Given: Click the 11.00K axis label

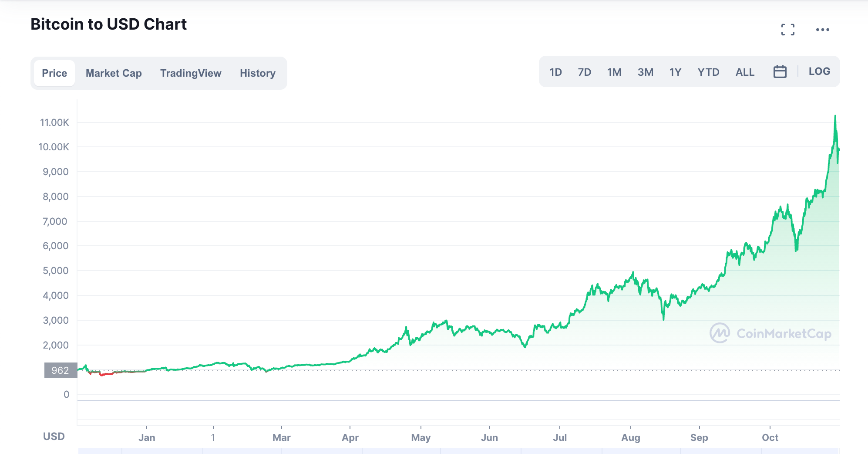Looking at the screenshot, I should coord(54,122).
